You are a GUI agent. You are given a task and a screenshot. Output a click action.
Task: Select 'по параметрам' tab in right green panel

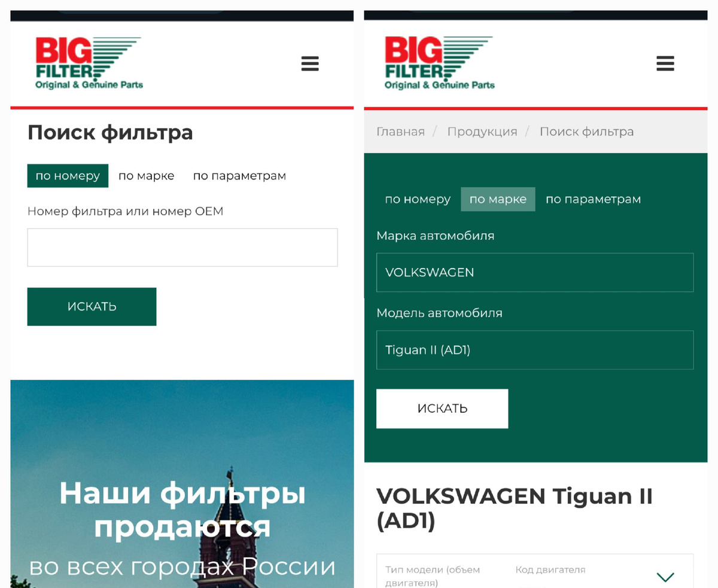coord(593,199)
